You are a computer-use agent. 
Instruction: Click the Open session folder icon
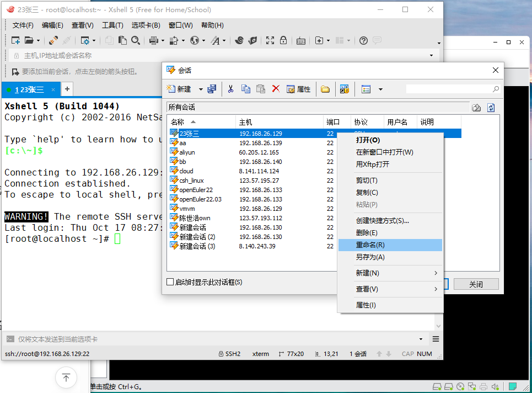29,40
